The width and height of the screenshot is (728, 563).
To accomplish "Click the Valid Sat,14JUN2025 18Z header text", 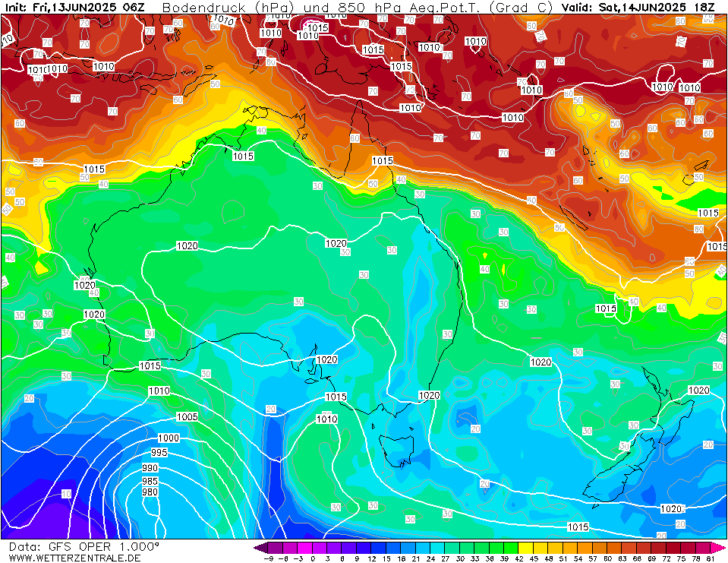I will (638, 8).
